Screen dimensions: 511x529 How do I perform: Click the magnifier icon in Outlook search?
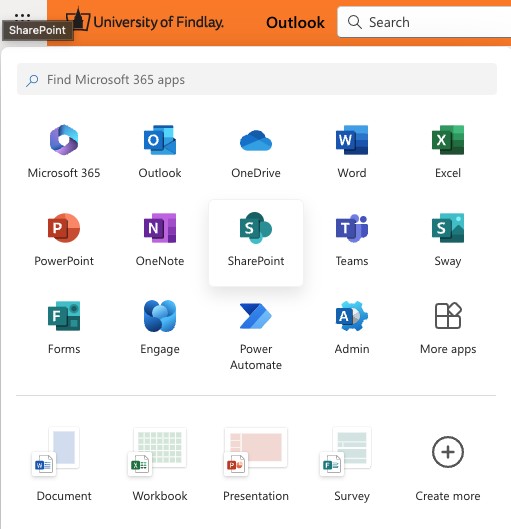pos(355,22)
